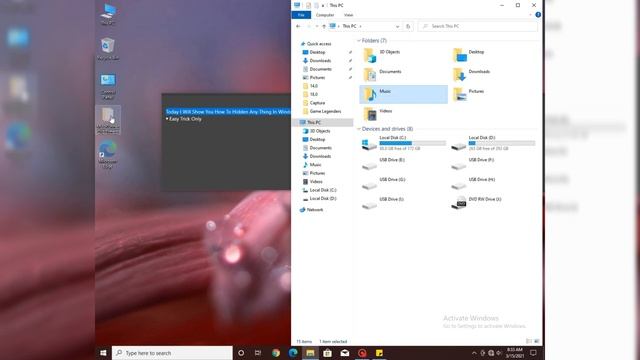Go up one level with up arrow

click(x=324, y=26)
